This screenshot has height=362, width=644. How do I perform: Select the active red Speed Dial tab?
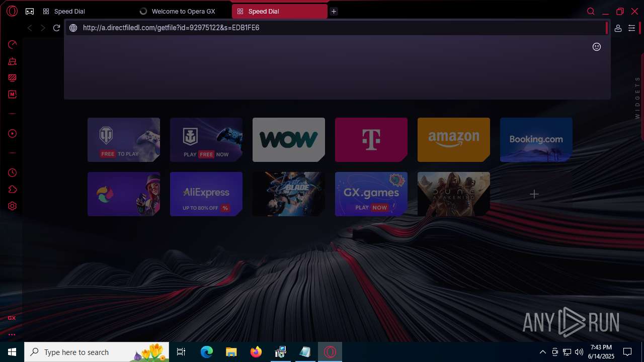pos(280,11)
